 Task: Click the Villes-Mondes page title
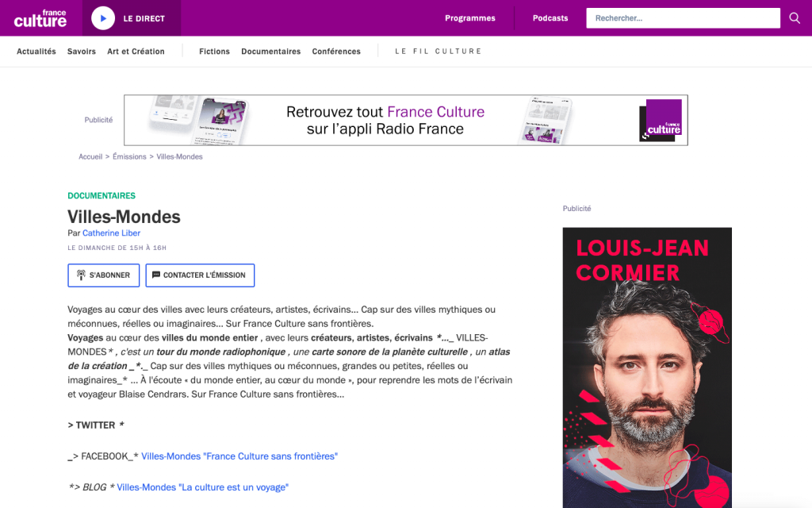[124, 217]
